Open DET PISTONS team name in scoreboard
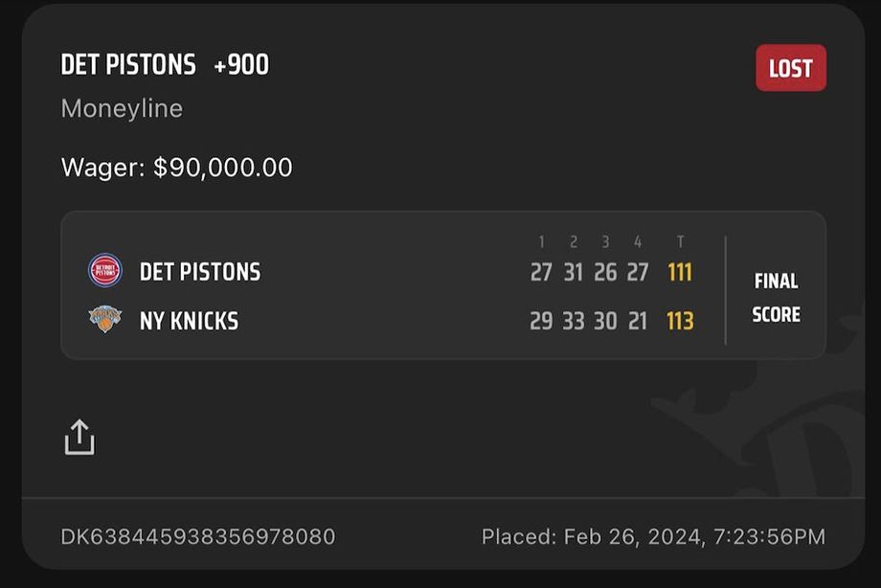 (x=200, y=272)
